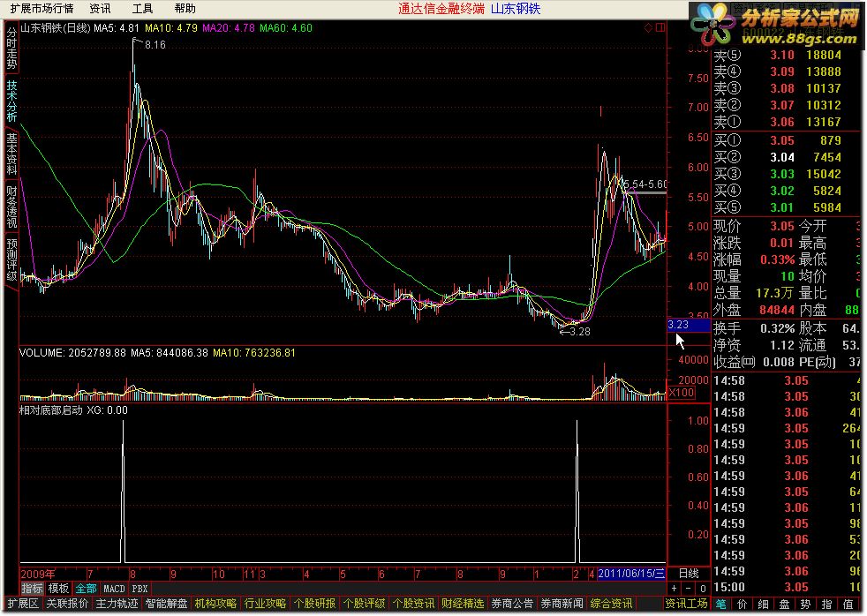Select the 技术分析 side tab

pyautogui.click(x=11, y=101)
